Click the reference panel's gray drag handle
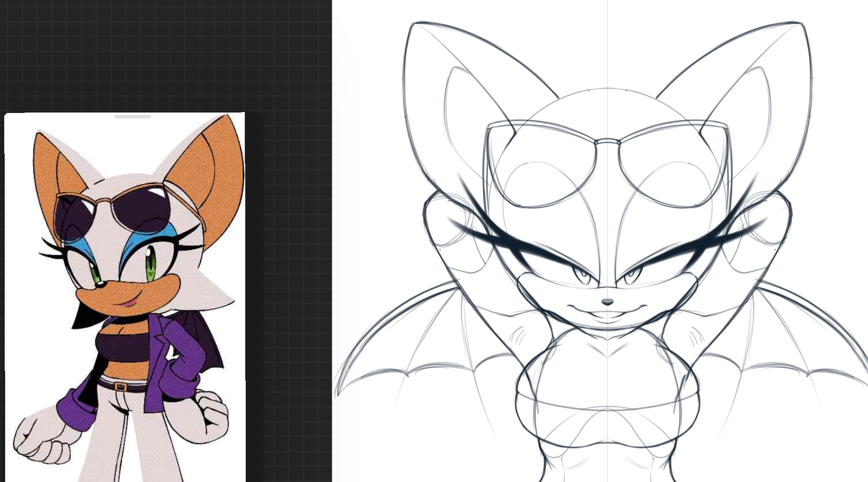This screenshot has height=482, width=868. (132, 117)
